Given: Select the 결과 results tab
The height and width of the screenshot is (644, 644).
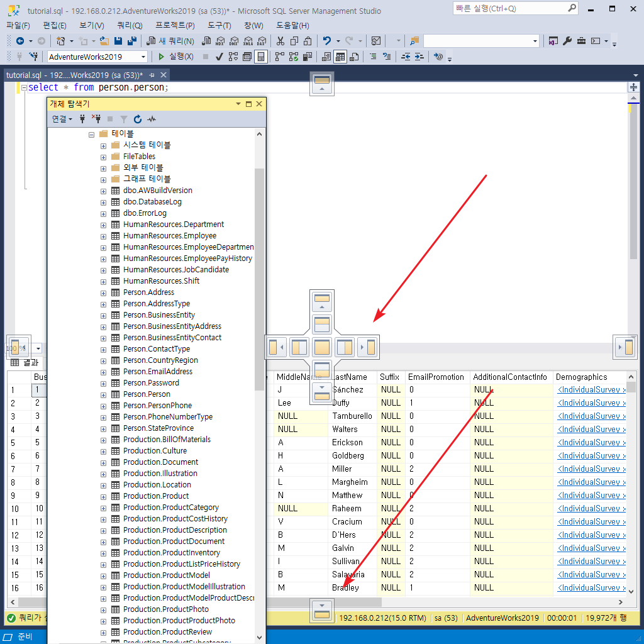Looking at the screenshot, I should click(25, 363).
